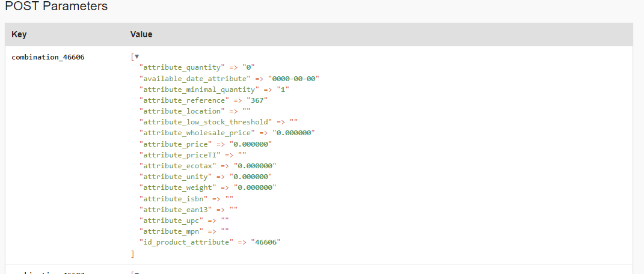Image resolution: width=644 pixels, height=274 pixels.
Task: Select the "attribute_priceTI" entry
Action: (x=180, y=154)
